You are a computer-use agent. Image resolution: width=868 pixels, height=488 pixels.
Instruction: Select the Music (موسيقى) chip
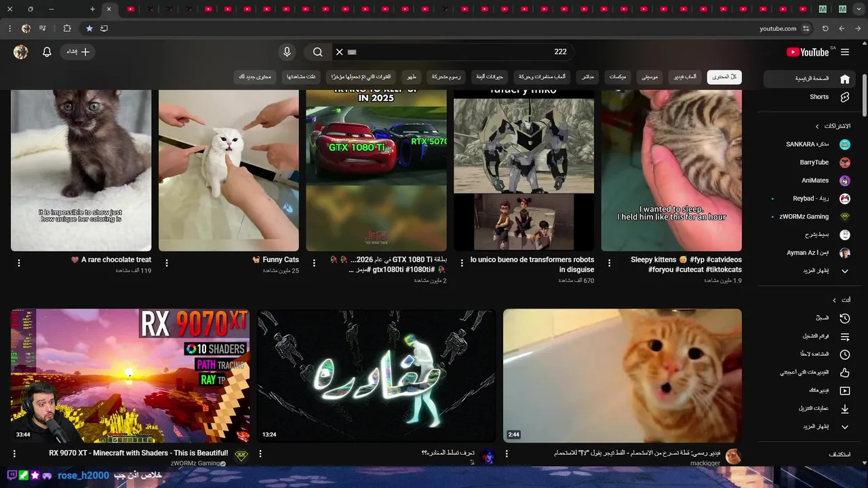(x=650, y=77)
